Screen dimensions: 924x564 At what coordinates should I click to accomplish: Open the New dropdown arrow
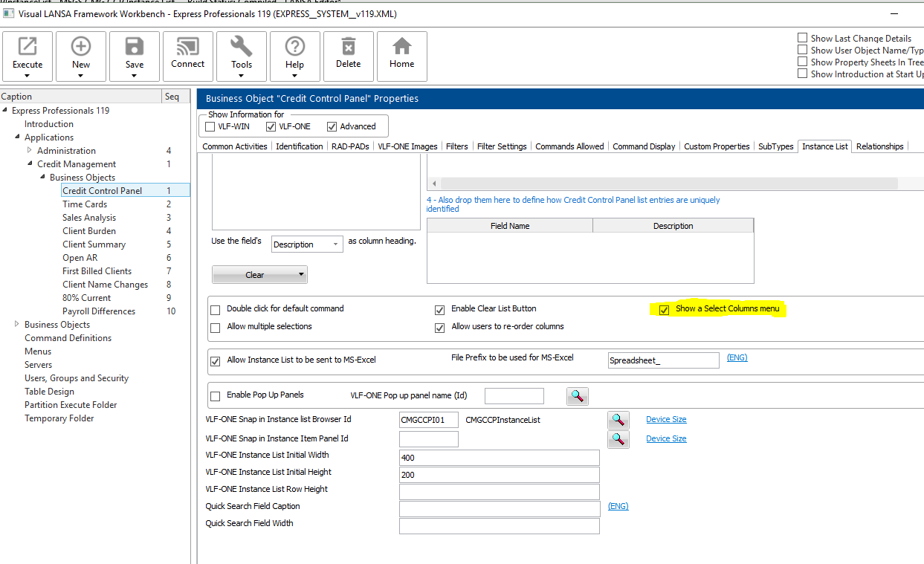81,75
